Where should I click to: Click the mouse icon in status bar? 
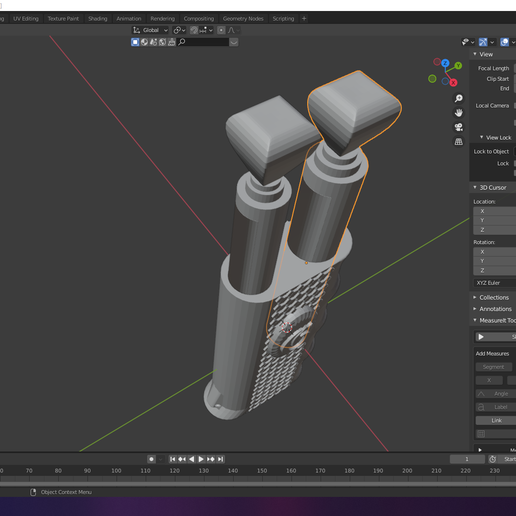(x=33, y=492)
